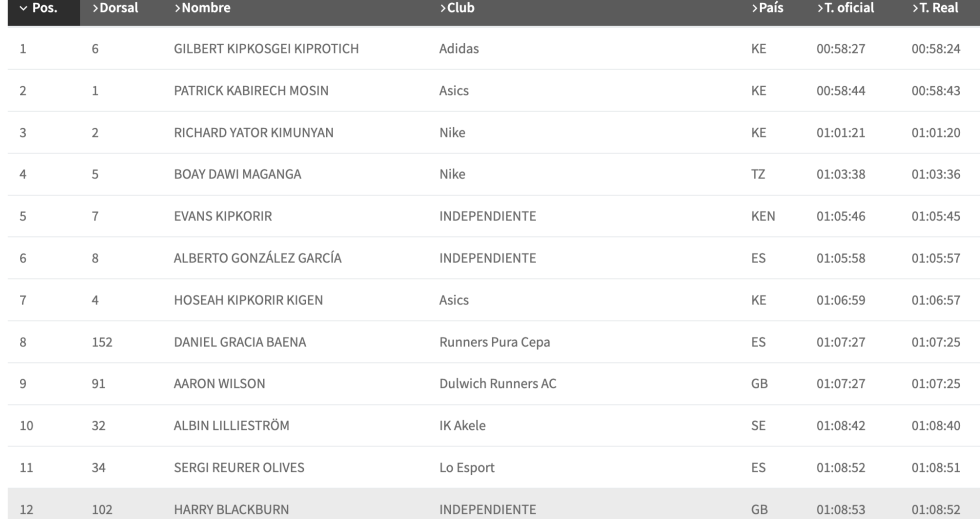Click the highlighted Harry Blackburn row
Screen dimensions: 980x519
tap(231, 510)
